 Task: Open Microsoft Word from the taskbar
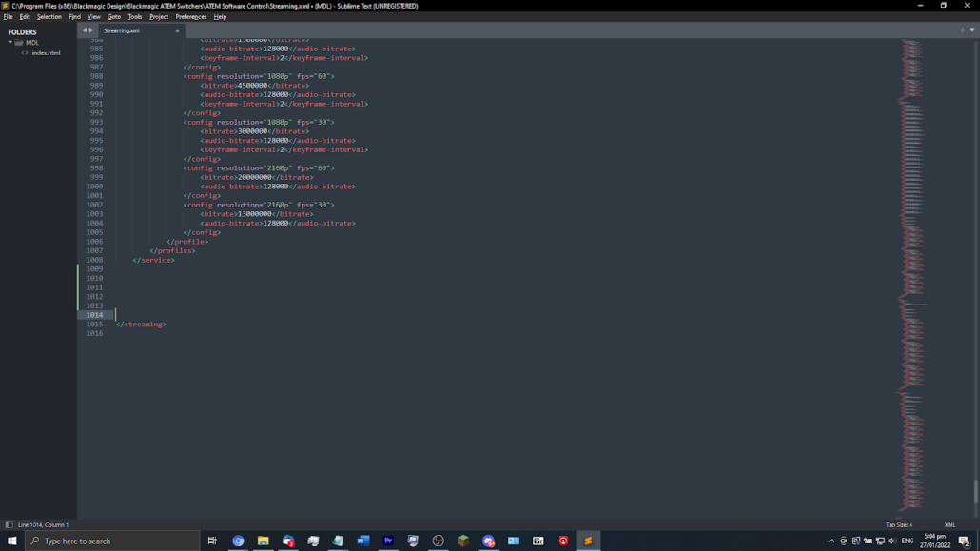363,541
